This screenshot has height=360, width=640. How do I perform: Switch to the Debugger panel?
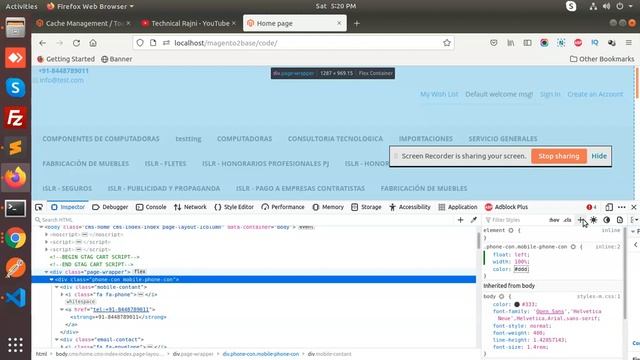tap(110, 207)
